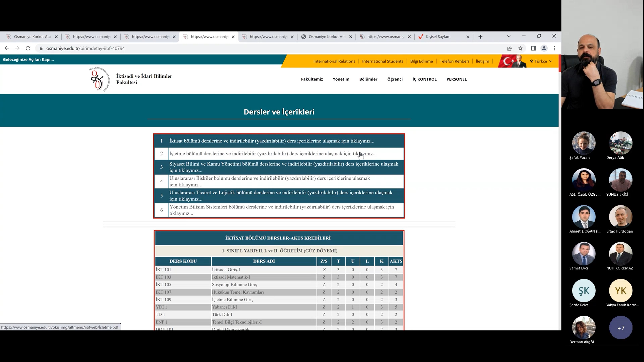Image resolution: width=644 pixels, height=362 pixels.
Task: Open Uluslararası İlişkiler bölümü link
Action: [x=270, y=181]
